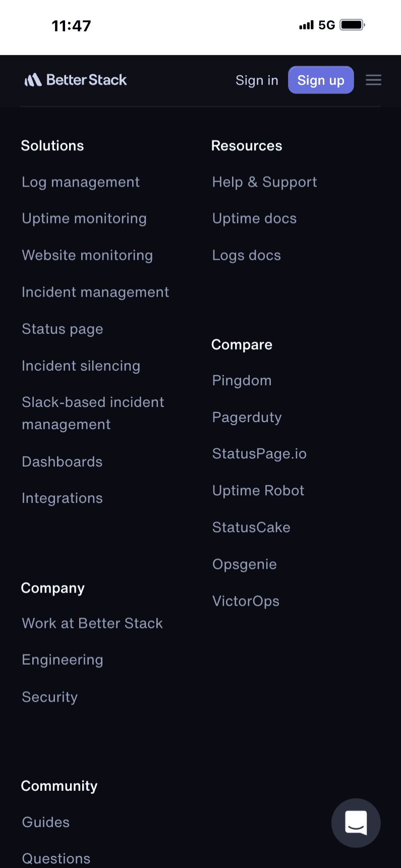Screen dimensions: 401x868
Task: Compare with Pingdom link
Action: pos(242,380)
